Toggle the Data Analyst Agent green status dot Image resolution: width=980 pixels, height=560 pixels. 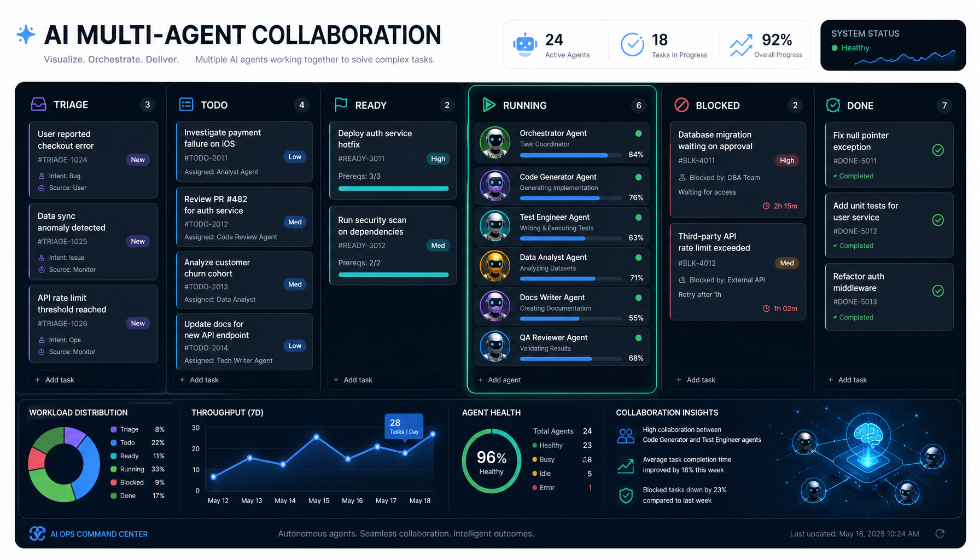[x=638, y=258]
